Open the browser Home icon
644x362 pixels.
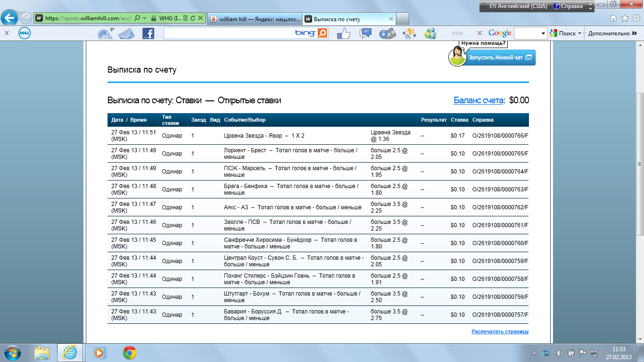click(x=613, y=18)
